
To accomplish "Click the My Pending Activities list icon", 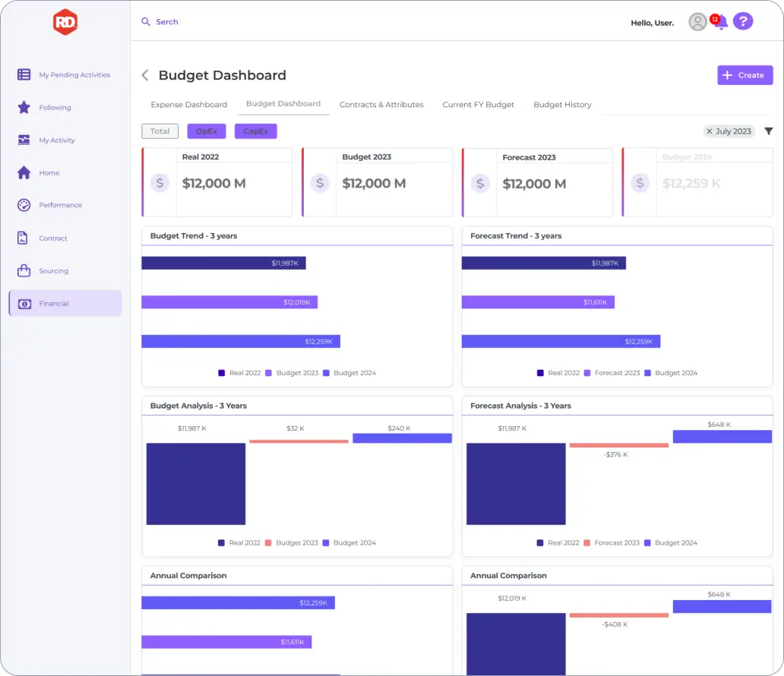I will tap(24, 74).
